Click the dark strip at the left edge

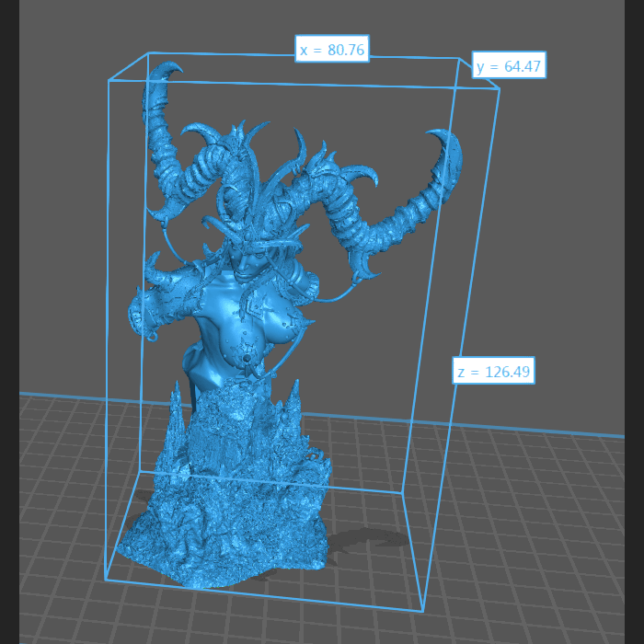[x=9, y=322]
